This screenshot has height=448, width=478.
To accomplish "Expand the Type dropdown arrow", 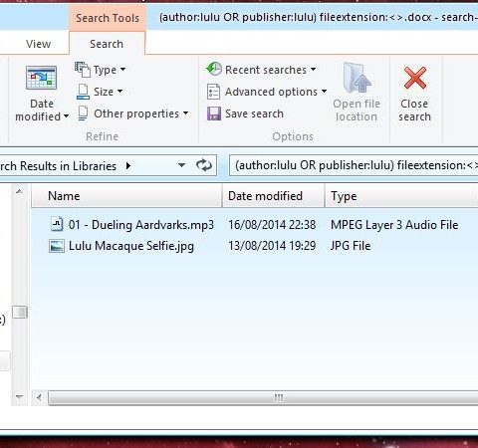I will (x=123, y=70).
